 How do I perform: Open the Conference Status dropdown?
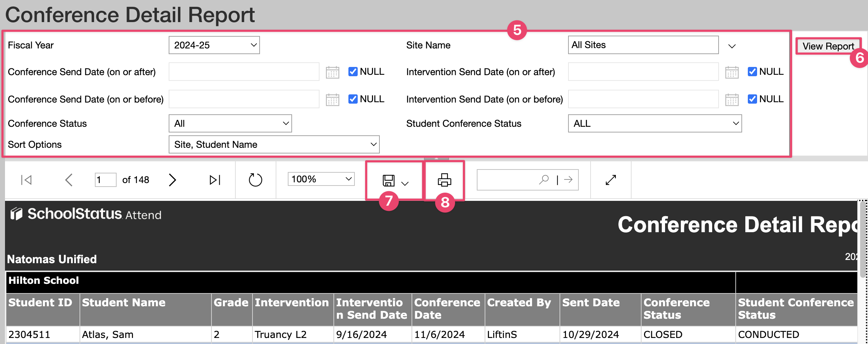point(230,123)
